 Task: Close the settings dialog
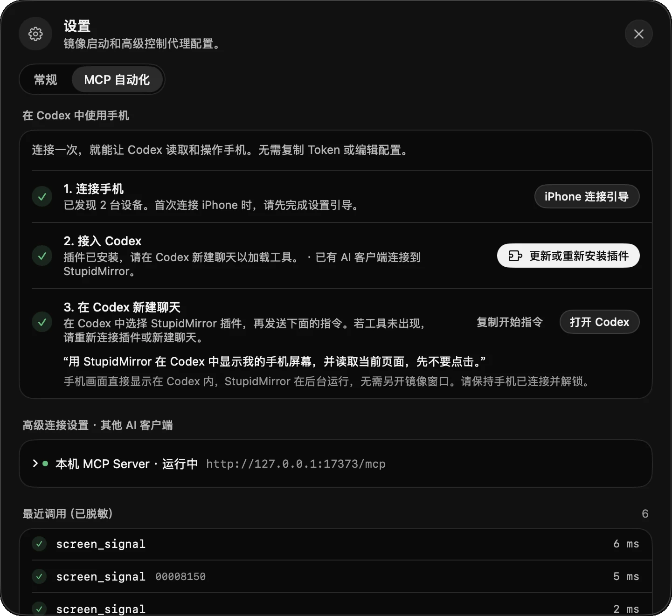coord(638,34)
